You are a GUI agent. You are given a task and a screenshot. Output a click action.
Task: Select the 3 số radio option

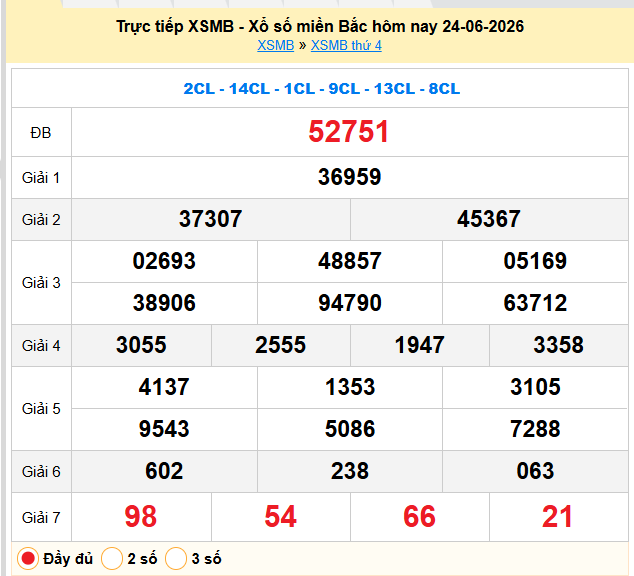click(x=176, y=559)
